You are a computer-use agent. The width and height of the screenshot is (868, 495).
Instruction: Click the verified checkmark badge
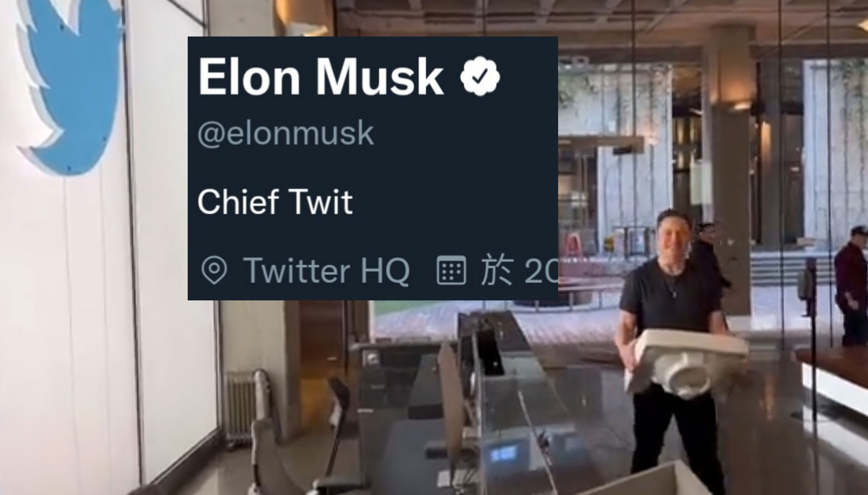coord(480,77)
